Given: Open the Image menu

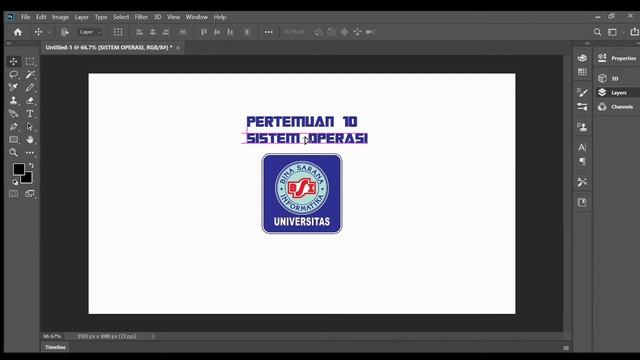Looking at the screenshot, I should [60, 17].
